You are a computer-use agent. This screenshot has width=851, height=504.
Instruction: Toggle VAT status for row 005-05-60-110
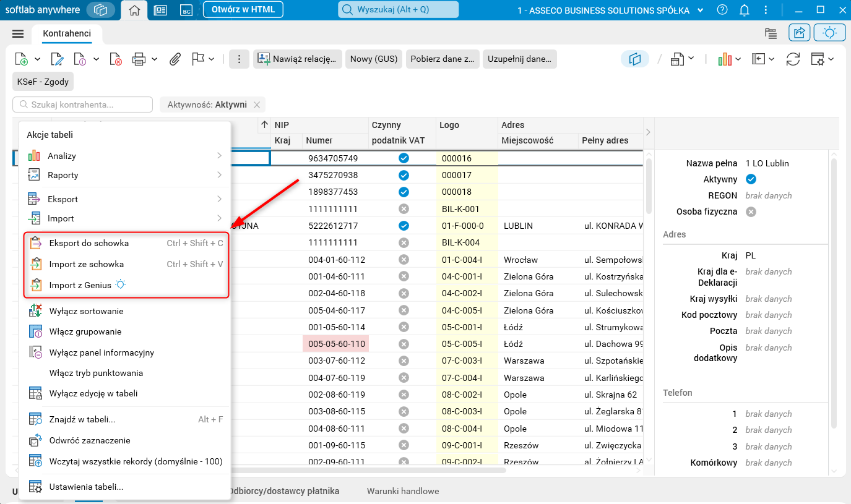tap(404, 344)
